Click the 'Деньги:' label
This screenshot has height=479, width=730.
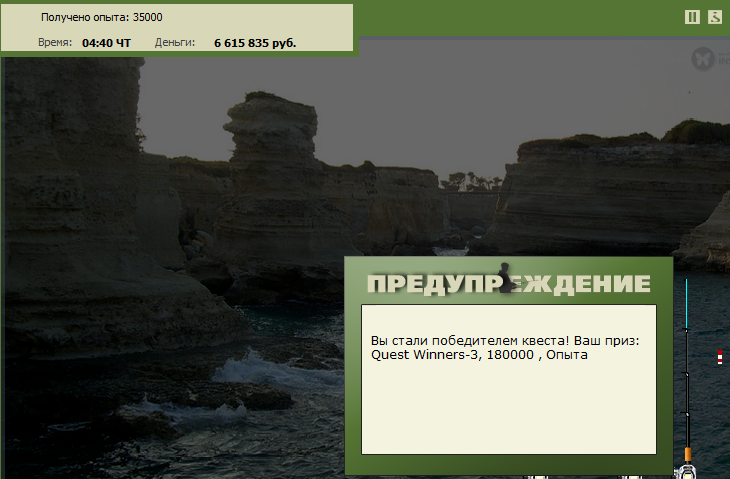point(175,42)
